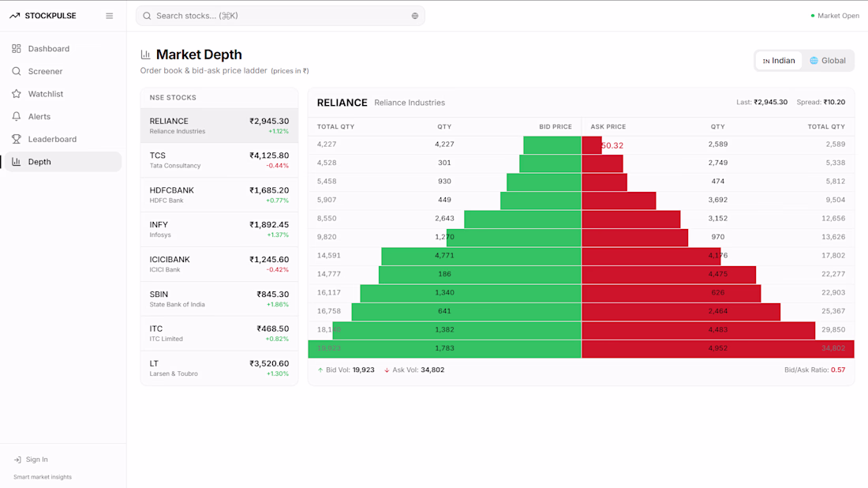Click the Bid/Ask Ratio 0.57 value
This screenshot has height=488, width=868.
pyautogui.click(x=837, y=370)
